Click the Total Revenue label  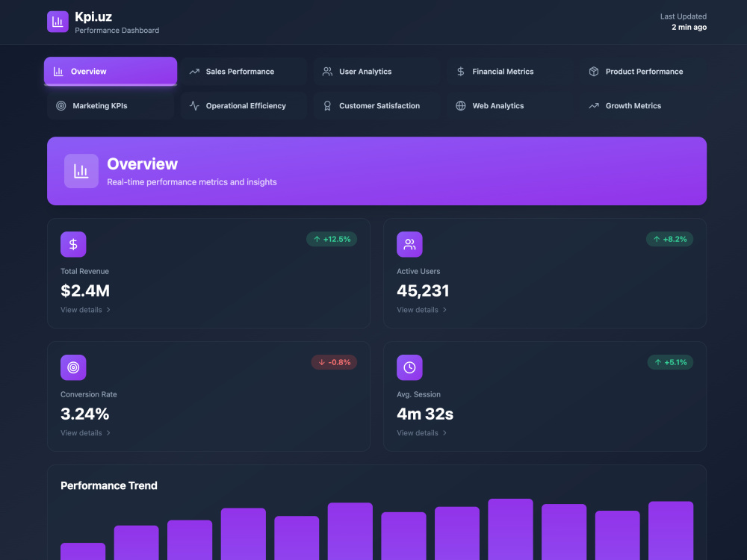pyautogui.click(x=85, y=272)
